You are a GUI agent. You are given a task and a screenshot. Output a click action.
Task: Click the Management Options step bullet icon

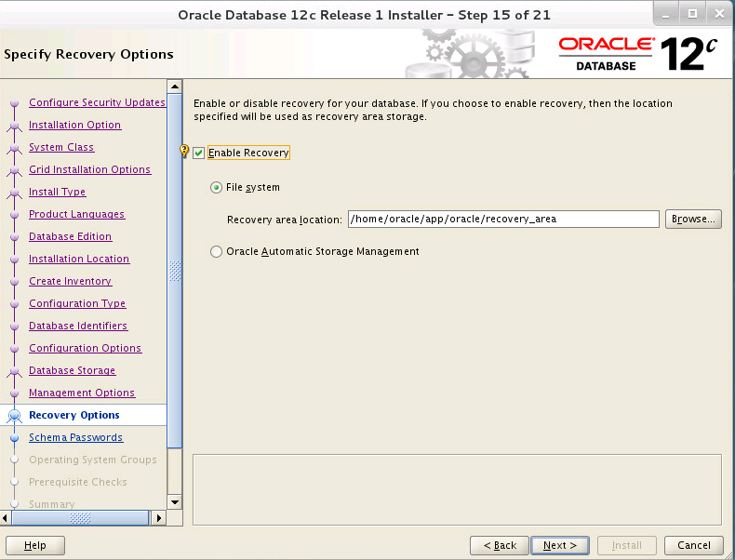(x=15, y=393)
